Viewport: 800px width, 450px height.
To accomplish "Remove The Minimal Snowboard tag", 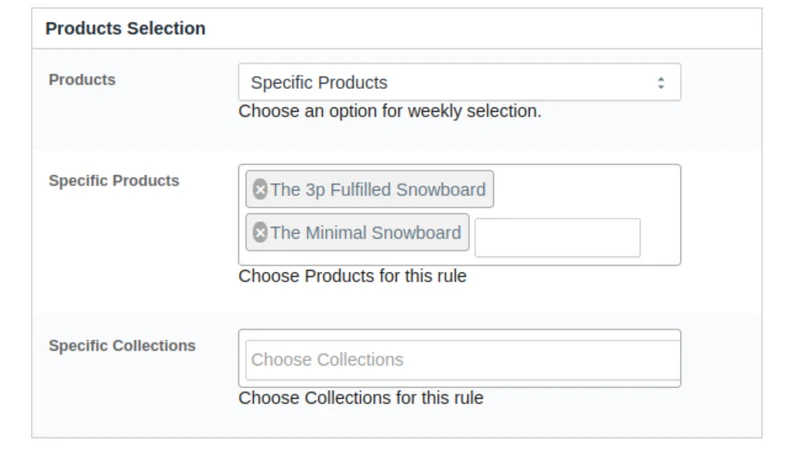I will point(260,233).
